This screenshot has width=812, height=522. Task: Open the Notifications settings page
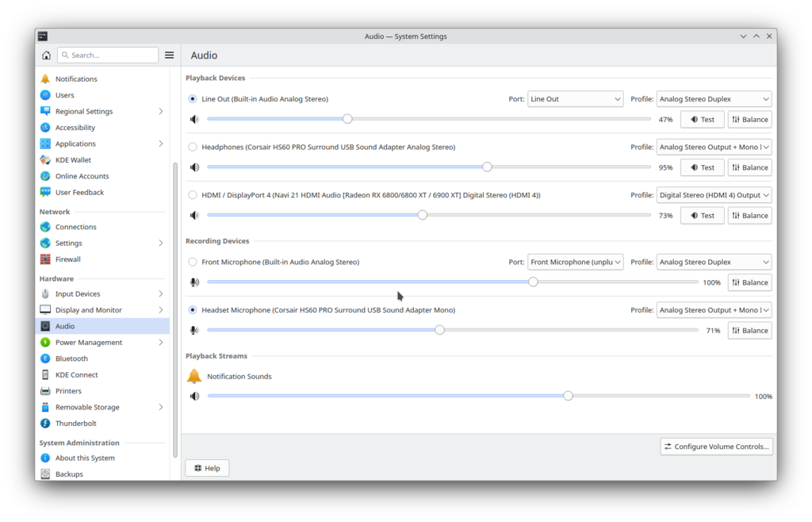click(x=76, y=79)
